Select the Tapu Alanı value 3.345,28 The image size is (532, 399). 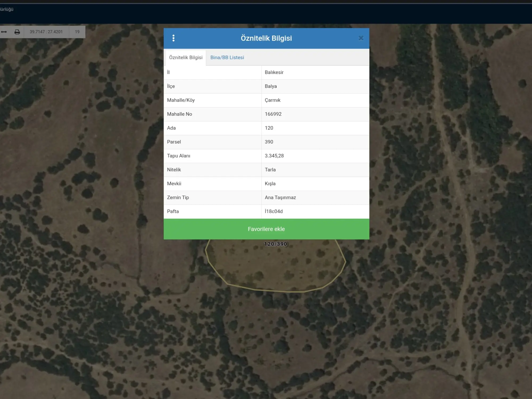pos(274,156)
